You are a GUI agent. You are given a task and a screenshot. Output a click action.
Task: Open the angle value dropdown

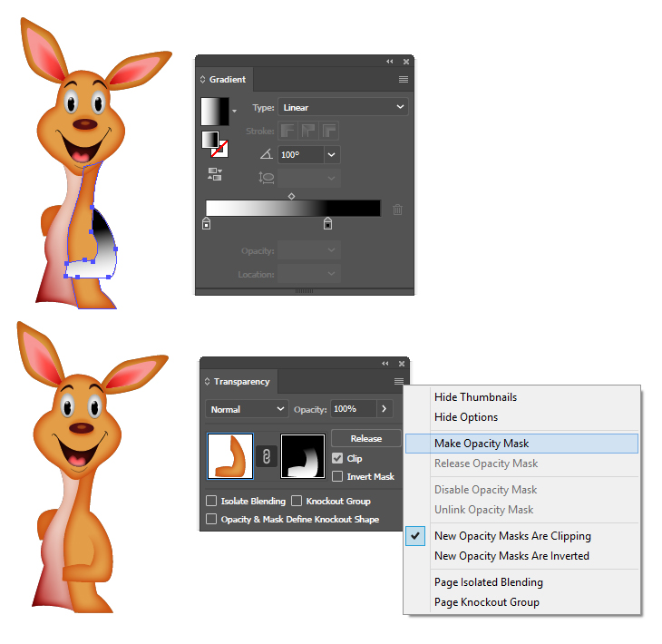(x=332, y=154)
